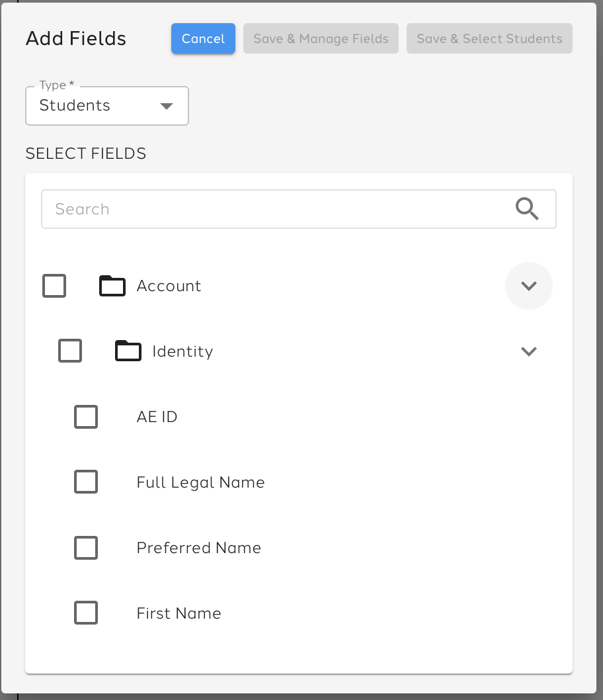This screenshot has height=700, width=603.
Task: Check the First Name checkbox
Action: (86, 613)
